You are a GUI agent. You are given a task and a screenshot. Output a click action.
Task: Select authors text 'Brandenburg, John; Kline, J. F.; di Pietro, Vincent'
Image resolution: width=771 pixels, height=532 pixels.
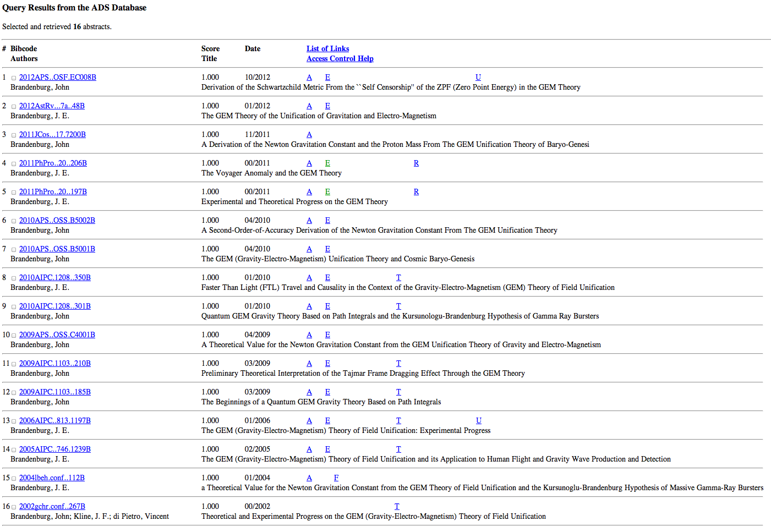90,516
